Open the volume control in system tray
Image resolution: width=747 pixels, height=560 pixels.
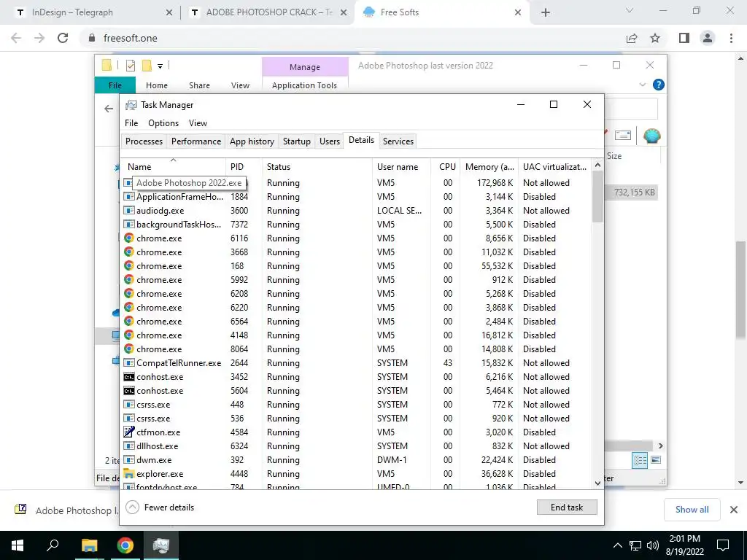pyautogui.click(x=653, y=545)
